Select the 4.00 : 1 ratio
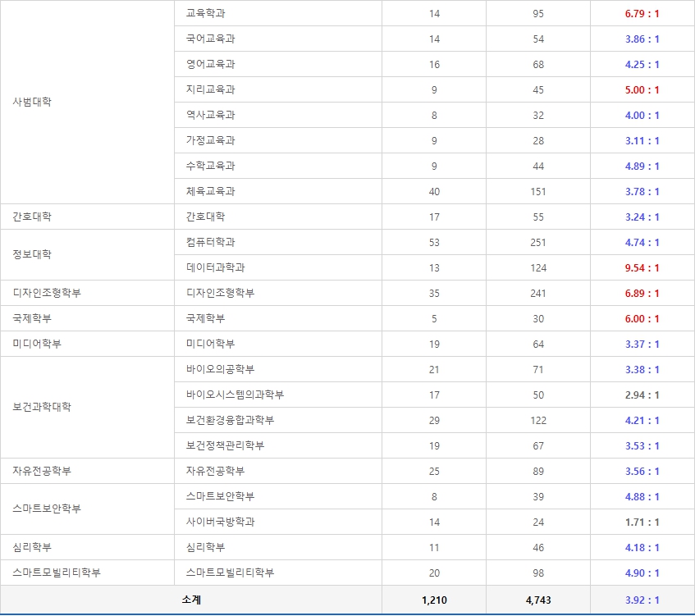695x616 pixels. pos(642,115)
